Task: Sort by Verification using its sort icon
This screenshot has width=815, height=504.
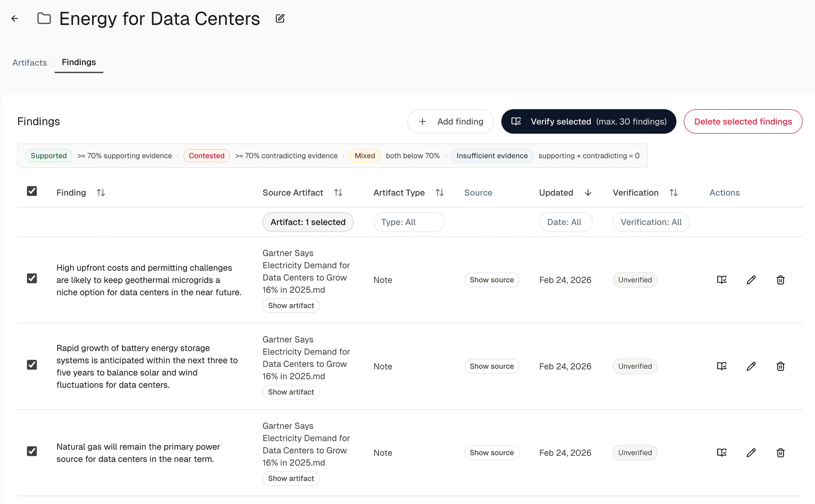Action: [x=674, y=192]
